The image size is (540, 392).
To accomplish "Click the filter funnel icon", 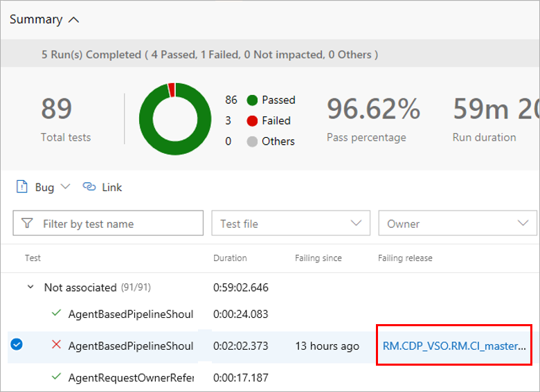I will click(x=27, y=223).
